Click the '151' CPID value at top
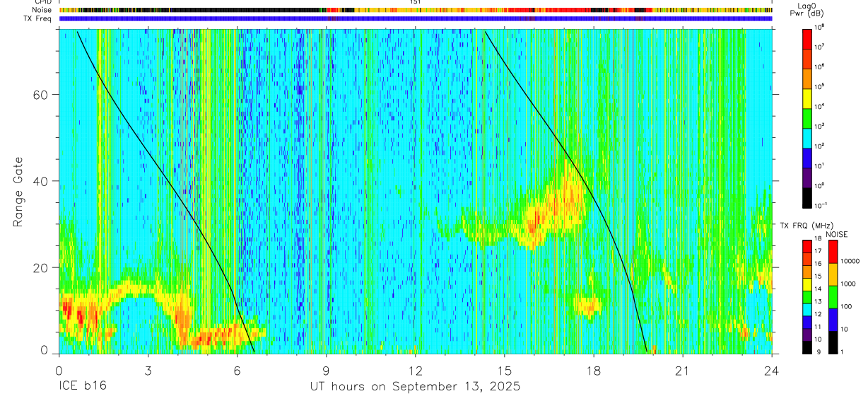The width and height of the screenshot is (868, 401). point(415,2)
